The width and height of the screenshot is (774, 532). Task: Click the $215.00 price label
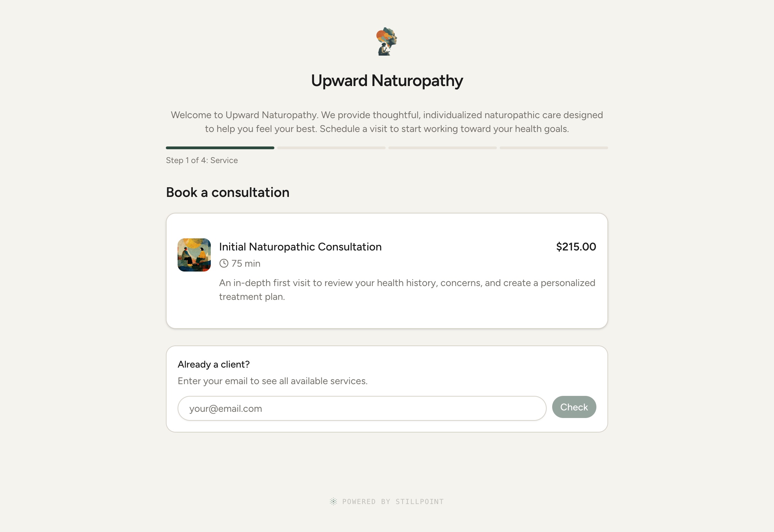[x=576, y=247]
